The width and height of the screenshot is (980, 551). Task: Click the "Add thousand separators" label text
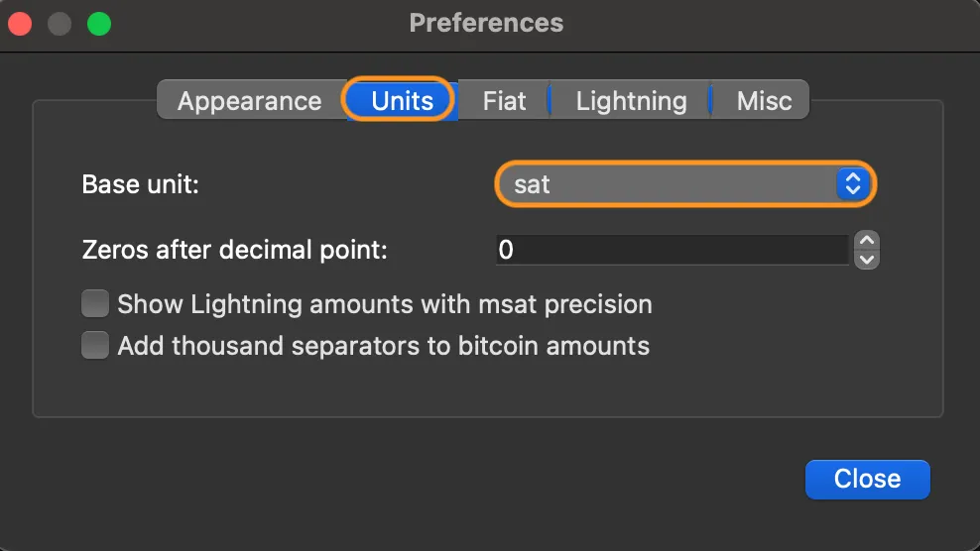click(383, 346)
